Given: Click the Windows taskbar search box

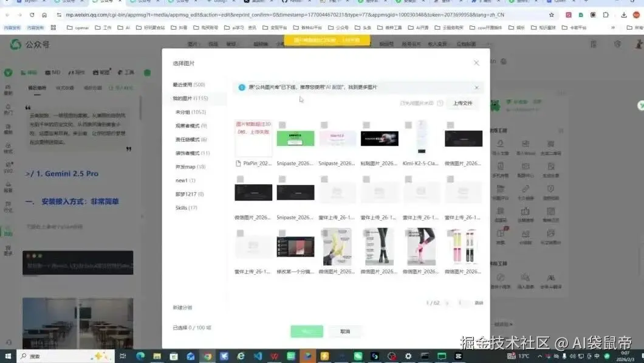Looking at the screenshot, I should click(67, 356).
